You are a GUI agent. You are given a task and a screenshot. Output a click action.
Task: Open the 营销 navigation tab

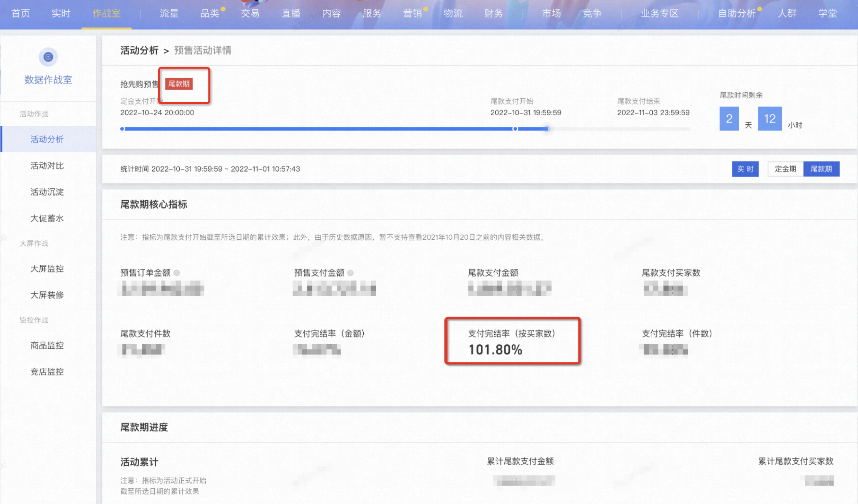(412, 13)
